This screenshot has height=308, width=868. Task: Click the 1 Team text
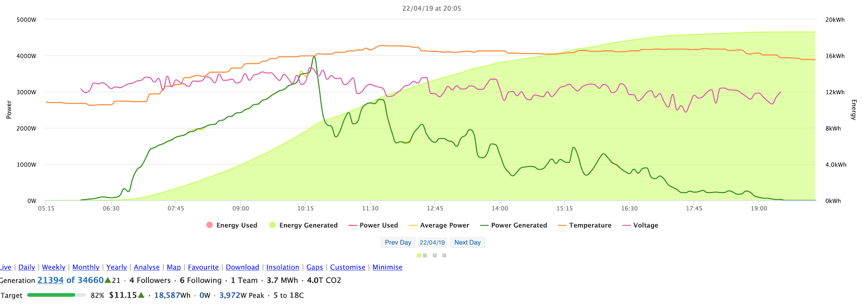pos(244,280)
